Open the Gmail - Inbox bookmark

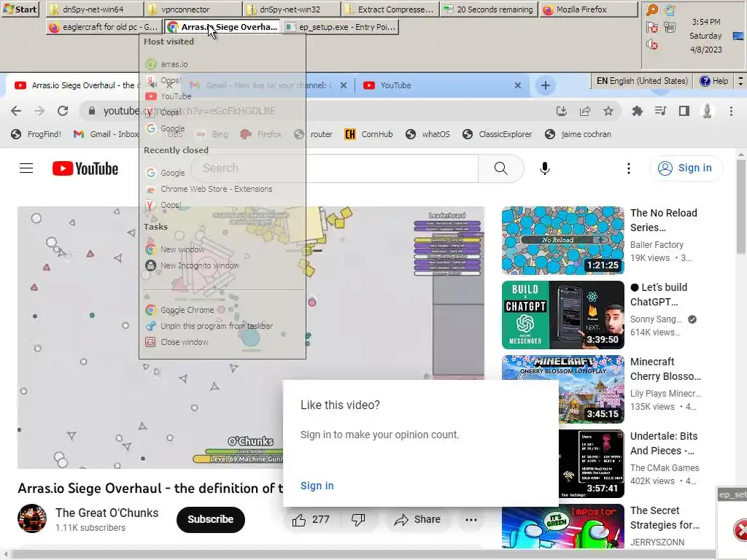(105, 134)
